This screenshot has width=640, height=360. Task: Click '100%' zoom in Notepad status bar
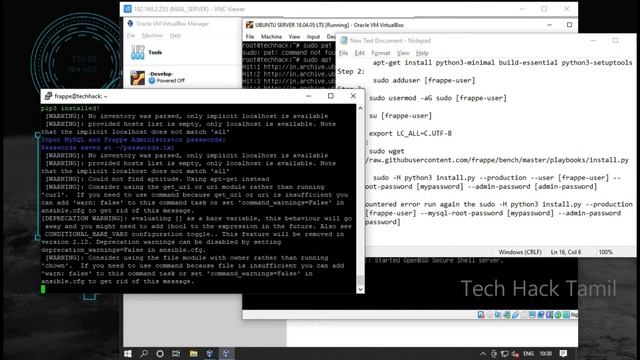606,252
